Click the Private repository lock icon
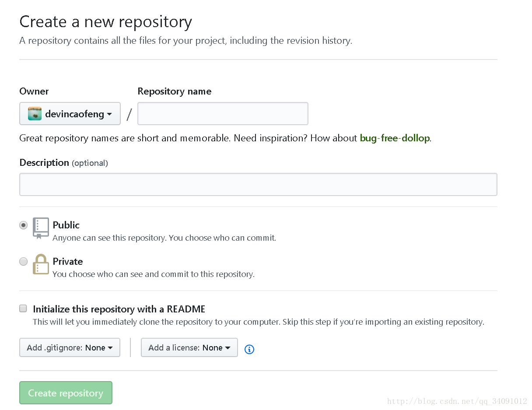 (x=41, y=265)
